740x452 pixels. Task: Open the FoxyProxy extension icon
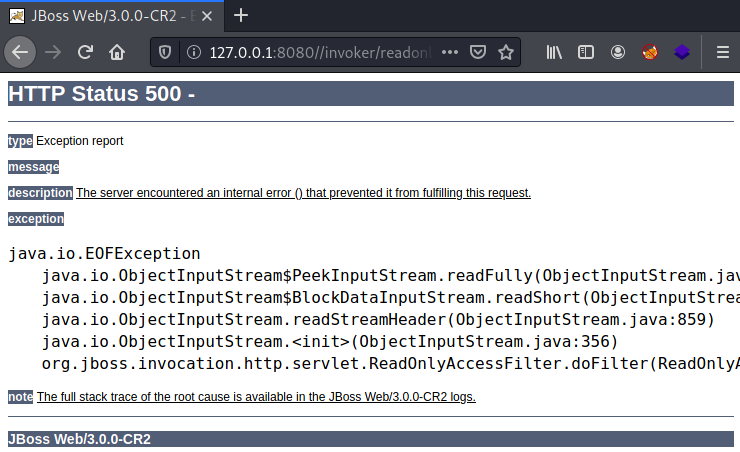tap(650, 52)
